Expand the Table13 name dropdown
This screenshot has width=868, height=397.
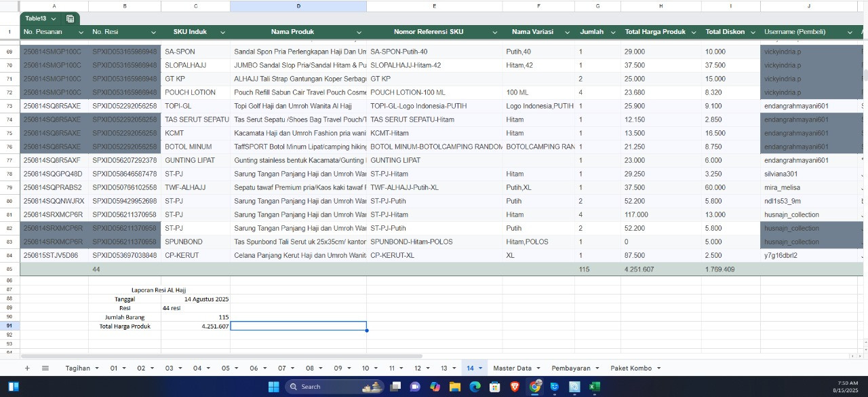pyautogui.click(x=54, y=19)
